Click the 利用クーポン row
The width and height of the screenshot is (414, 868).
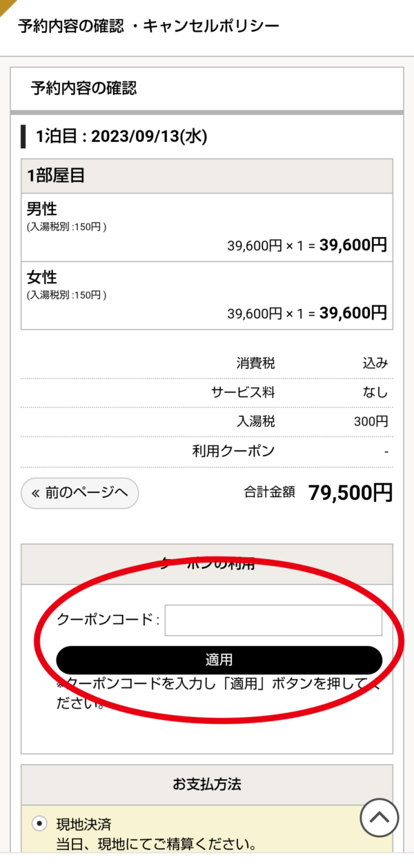click(207, 452)
